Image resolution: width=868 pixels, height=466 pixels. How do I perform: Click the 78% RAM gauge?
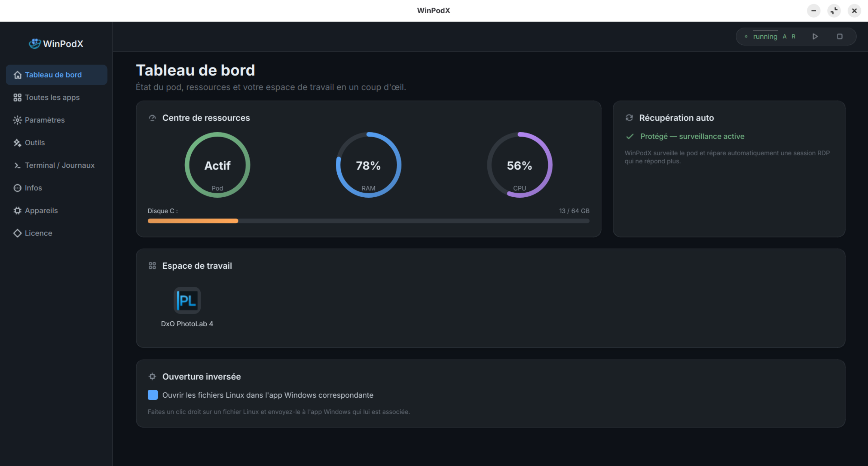tap(369, 165)
